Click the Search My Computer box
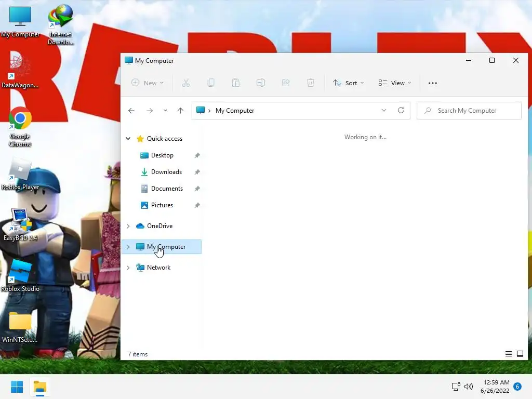Screen dimensions: 532x399 (469, 111)
